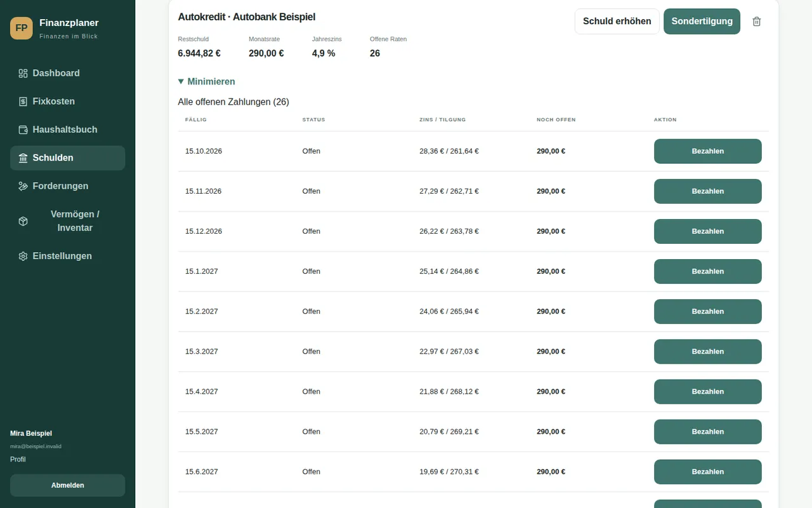Click the Monatsrate value 290,00 €
Screen dimensions: 812x508
click(266, 53)
